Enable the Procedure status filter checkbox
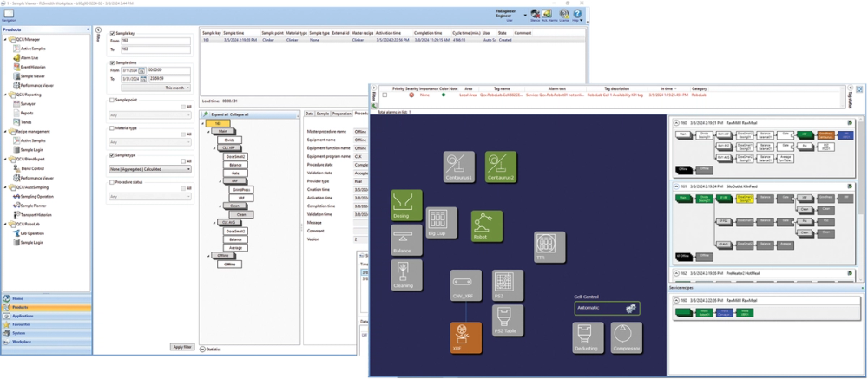Screen dimensions: 868x379 point(112,182)
